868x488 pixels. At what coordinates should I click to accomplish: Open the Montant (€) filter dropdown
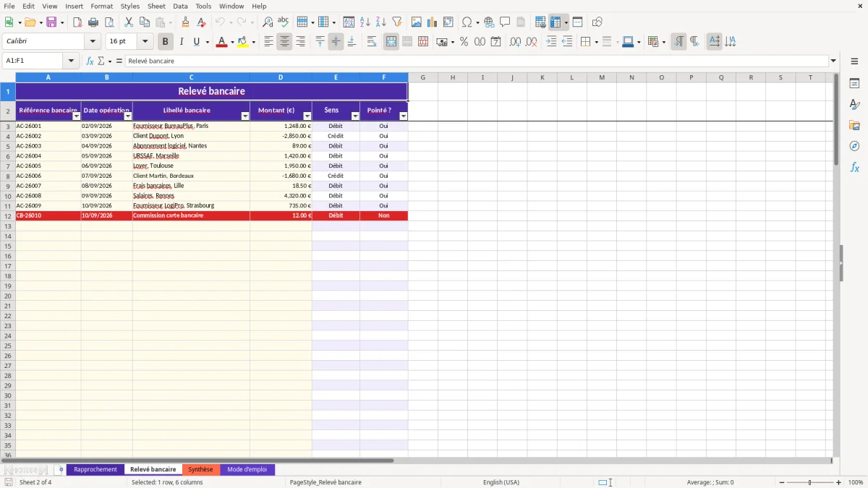coord(307,116)
